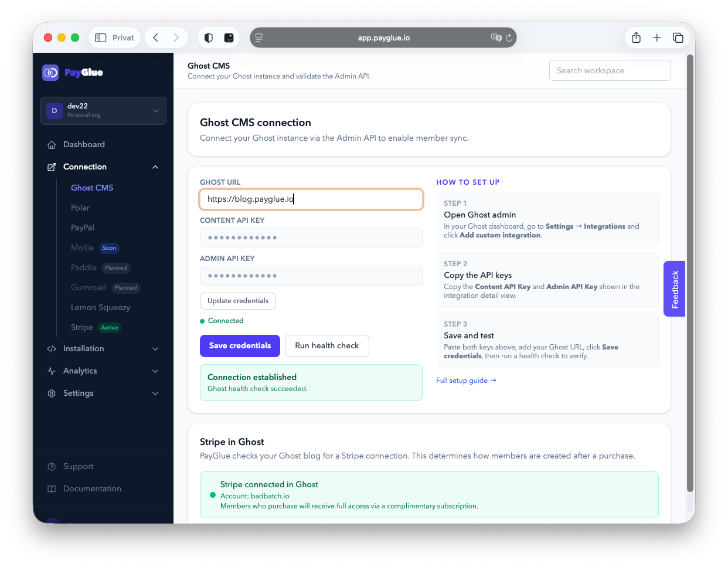Click the Connection established message
The width and height of the screenshot is (728, 567).
pyautogui.click(x=311, y=383)
